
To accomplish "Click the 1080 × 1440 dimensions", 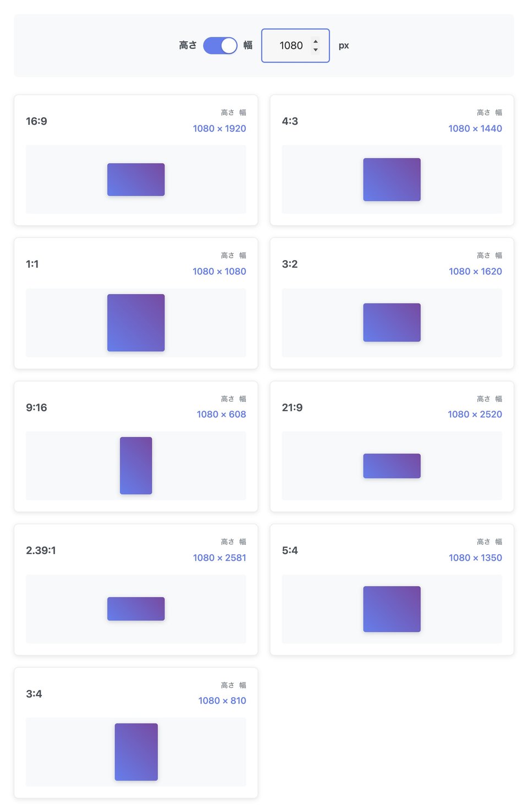I will 475,129.
